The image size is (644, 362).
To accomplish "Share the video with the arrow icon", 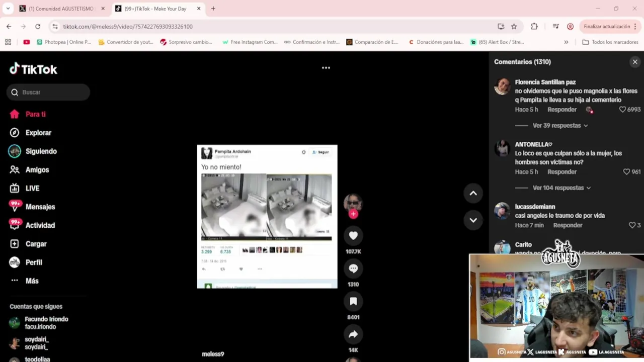I will (353, 334).
